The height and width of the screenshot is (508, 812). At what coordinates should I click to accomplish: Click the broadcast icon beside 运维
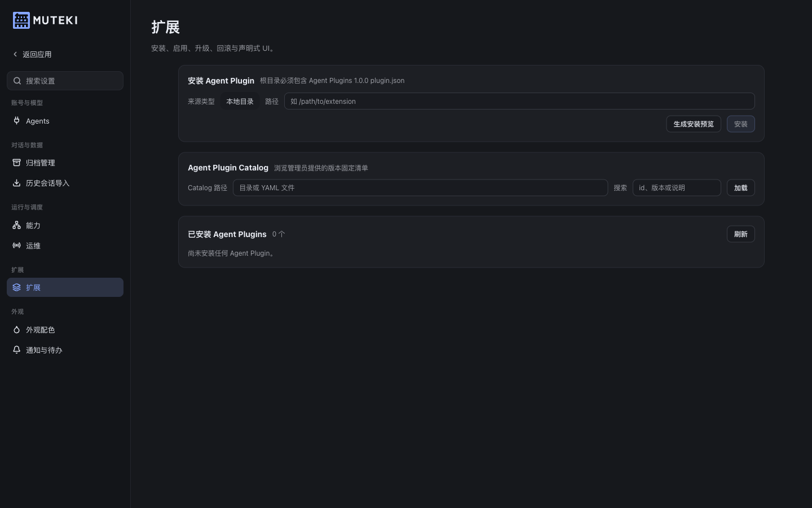click(17, 246)
